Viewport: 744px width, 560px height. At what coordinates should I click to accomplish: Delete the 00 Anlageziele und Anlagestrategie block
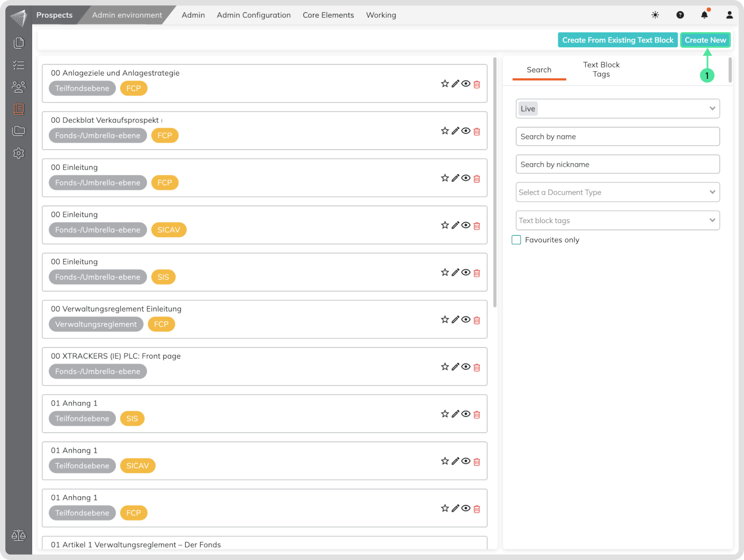pyautogui.click(x=477, y=84)
